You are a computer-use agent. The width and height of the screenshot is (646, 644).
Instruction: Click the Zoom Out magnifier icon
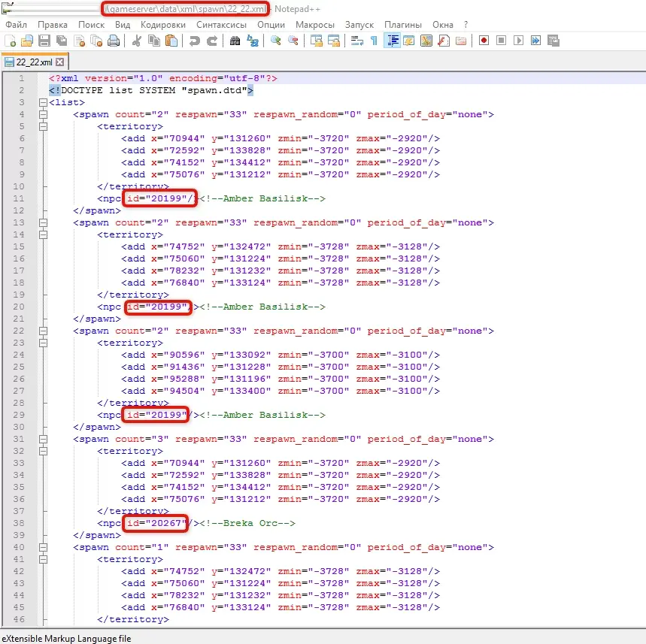click(293, 41)
